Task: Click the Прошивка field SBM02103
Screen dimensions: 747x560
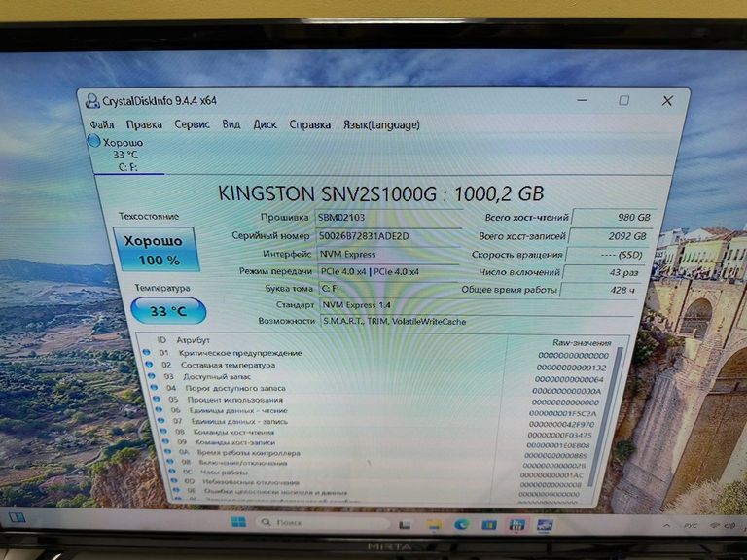Action: pyautogui.click(x=388, y=217)
